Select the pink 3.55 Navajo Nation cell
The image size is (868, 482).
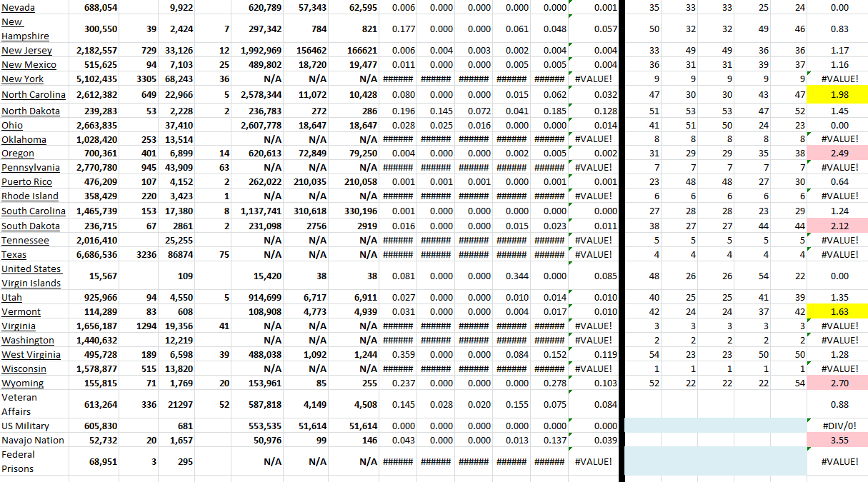tap(837, 440)
